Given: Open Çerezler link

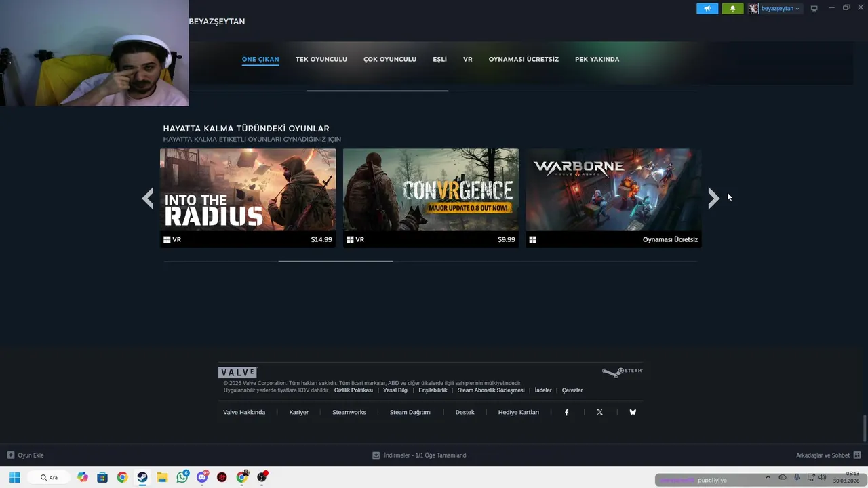Looking at the screenshot, I should click(572, 390).
